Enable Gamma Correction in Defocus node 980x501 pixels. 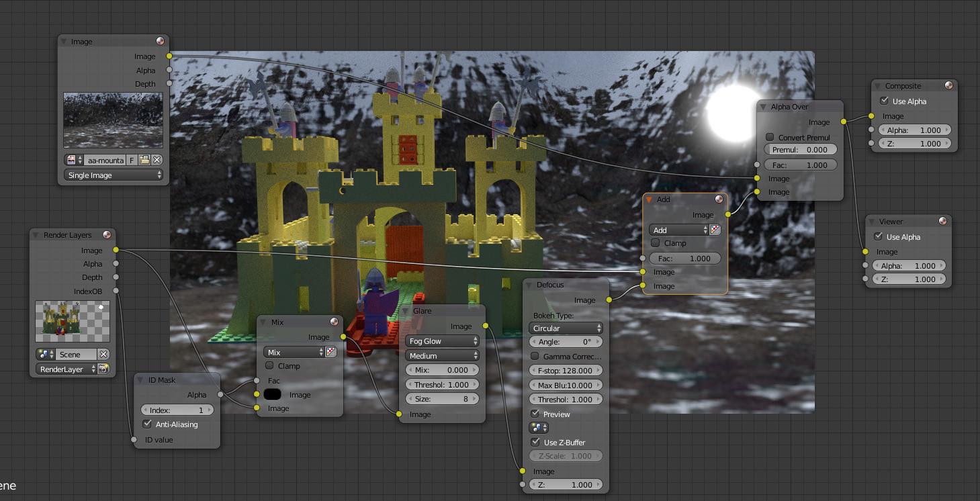click(535, 356)
